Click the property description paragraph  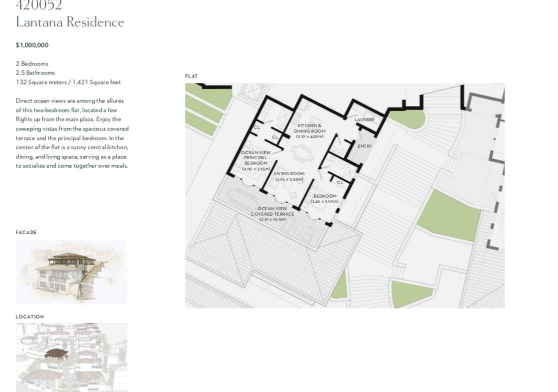[72, 133]
